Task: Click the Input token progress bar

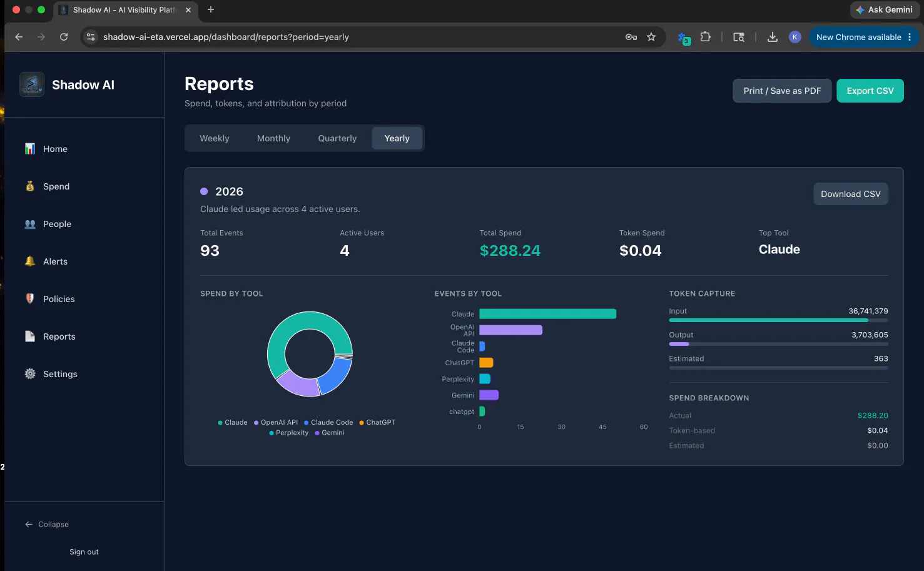Action: coord(778,320)
